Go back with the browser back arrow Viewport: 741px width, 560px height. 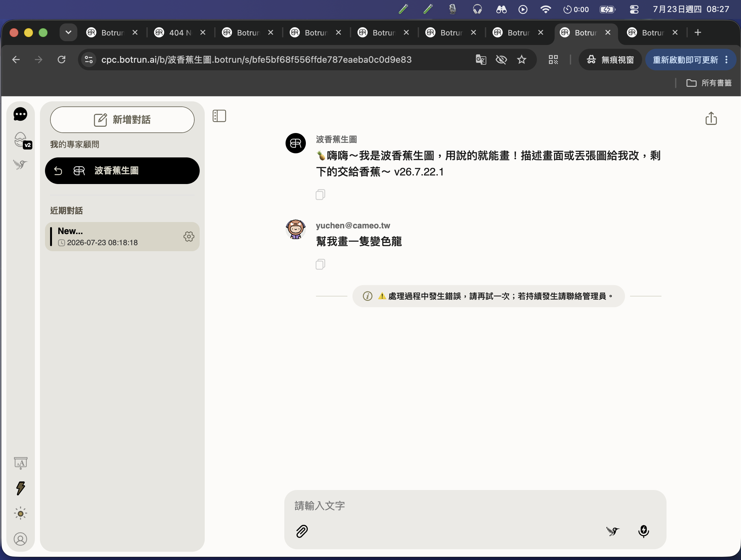point(16,60)
